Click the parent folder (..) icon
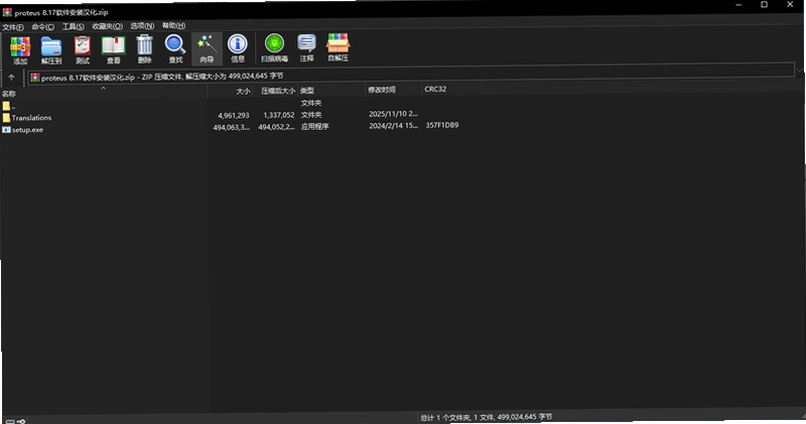The height and width of the screenshot is (424, 806). click(x=6, y=106)
